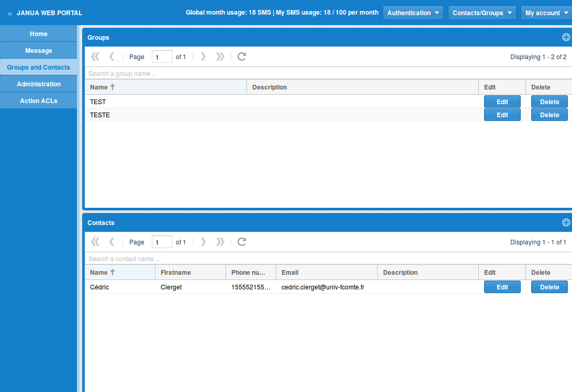The height and width of the screenshot is (392, 572).
Task: Go to next page in Contacts panel
Action: point(203,242)
